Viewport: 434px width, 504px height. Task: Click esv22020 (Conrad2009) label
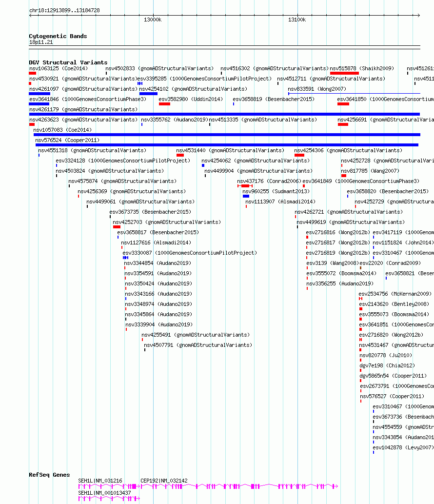point(390,263)
